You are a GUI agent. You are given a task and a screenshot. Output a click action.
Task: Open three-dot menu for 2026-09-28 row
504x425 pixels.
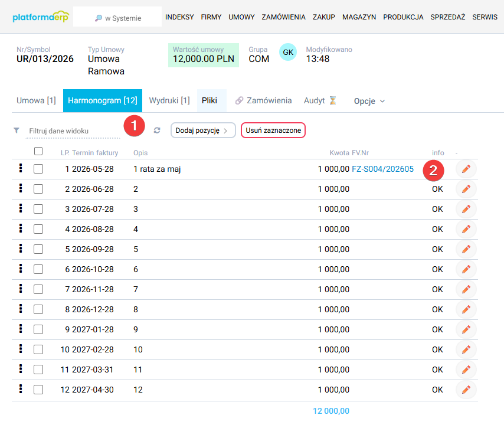click(21, 248)
